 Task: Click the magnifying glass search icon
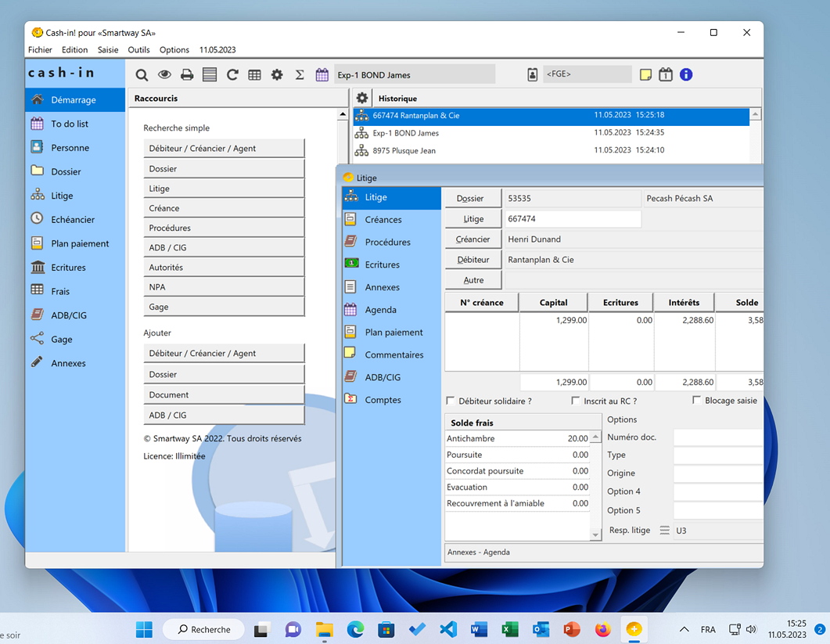pos(142,75)
